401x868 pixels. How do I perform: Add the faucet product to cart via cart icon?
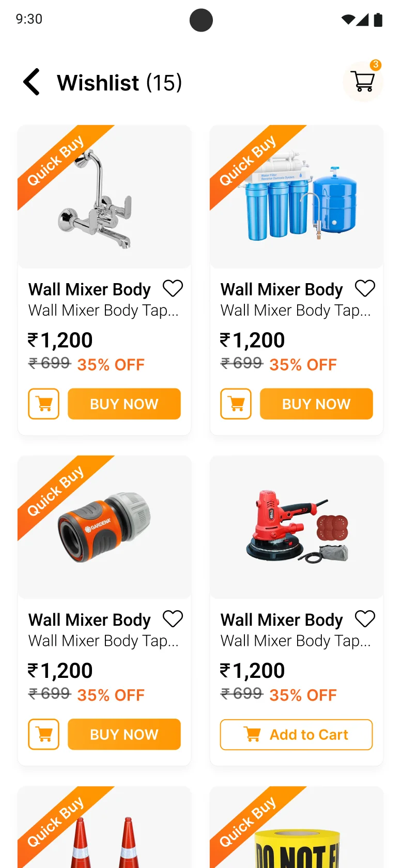click(x=43, y=404)
